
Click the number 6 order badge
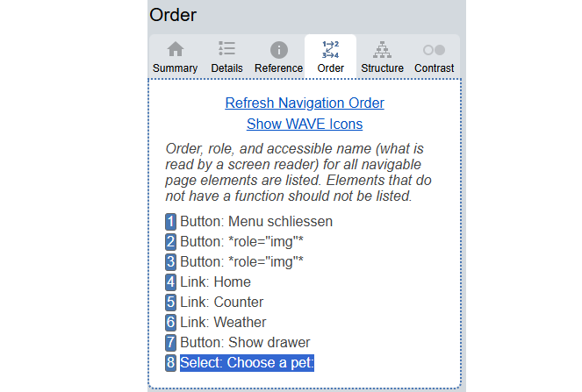click(x=170, y=323)
